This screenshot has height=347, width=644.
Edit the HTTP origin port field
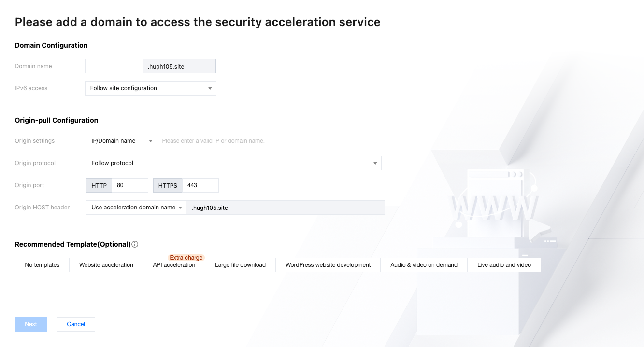(x=129, y=185)
